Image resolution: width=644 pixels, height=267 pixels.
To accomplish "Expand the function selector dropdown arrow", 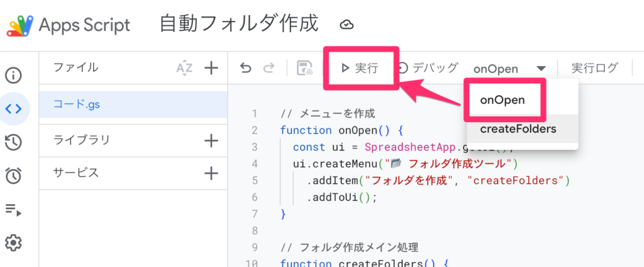I will click(x=541, y=69).
